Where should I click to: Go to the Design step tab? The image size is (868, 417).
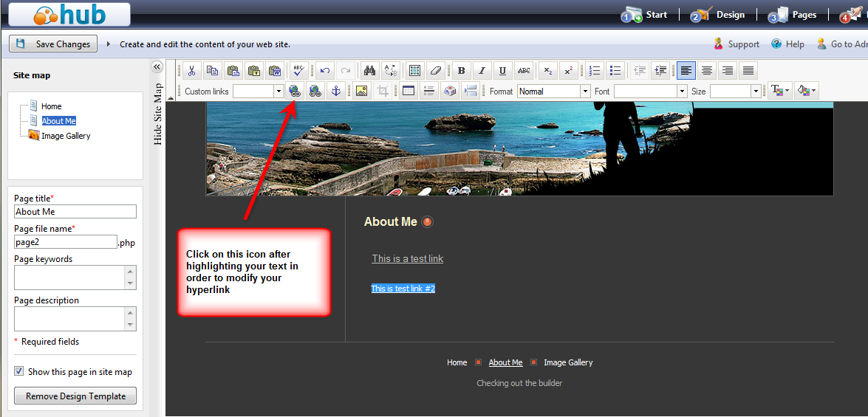coord(717,15)
